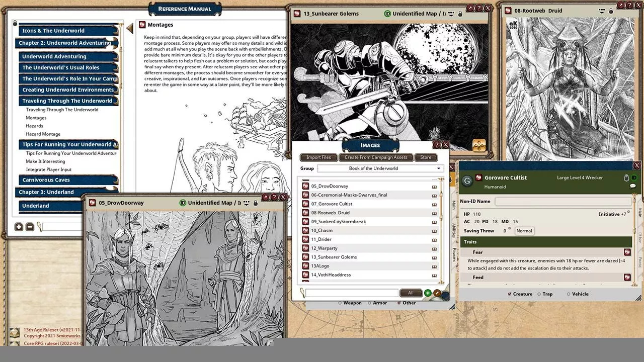Viewport: 644px width, 362px height.
Task: Click the link icon beside the Gorovore Cultist name
Action: [x=479, y=177]
